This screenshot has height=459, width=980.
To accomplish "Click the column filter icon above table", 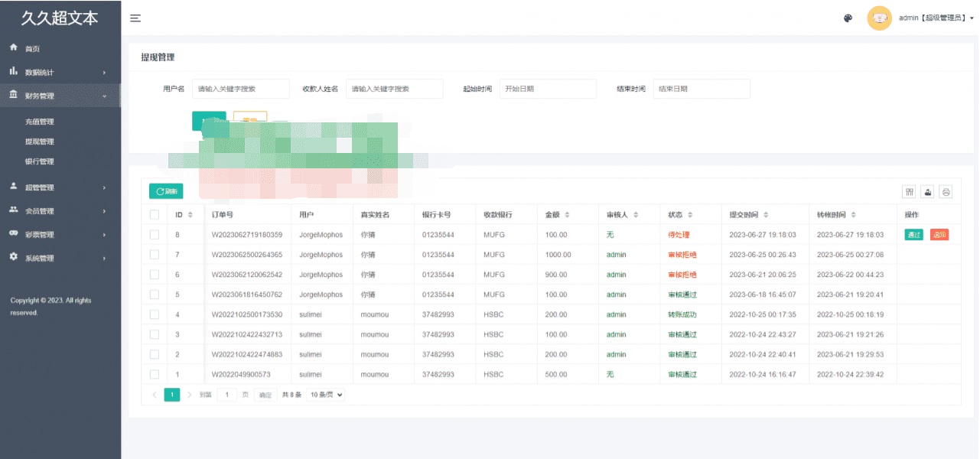I will (x=910, y=192).
